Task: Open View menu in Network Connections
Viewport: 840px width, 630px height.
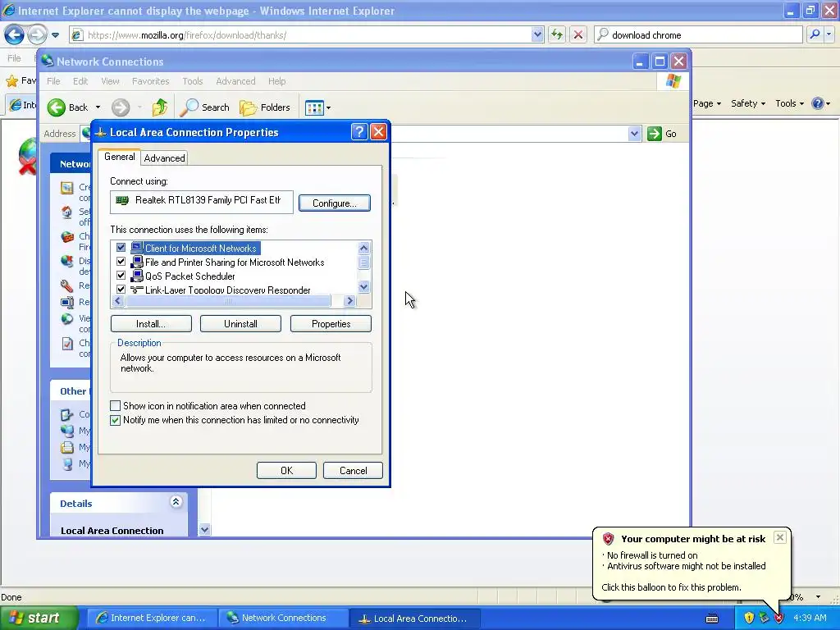Action: coord(110,81)
